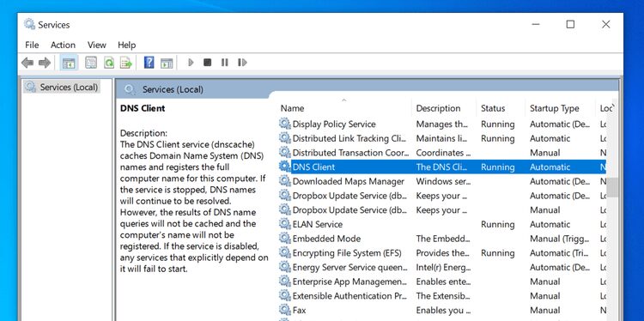This screenshot has height=321, width=644.
Task: Sort by the Startup Type column header
Action: click(x=560, y=108)
